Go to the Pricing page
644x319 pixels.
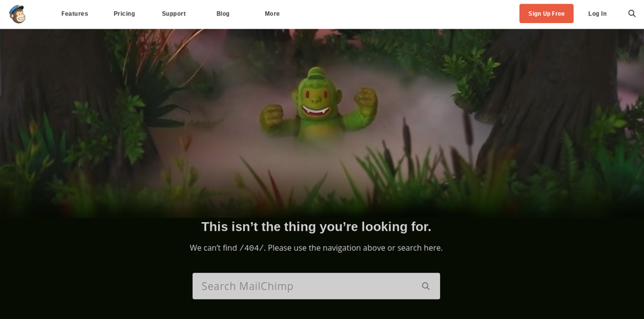click(x=124, y=13)
